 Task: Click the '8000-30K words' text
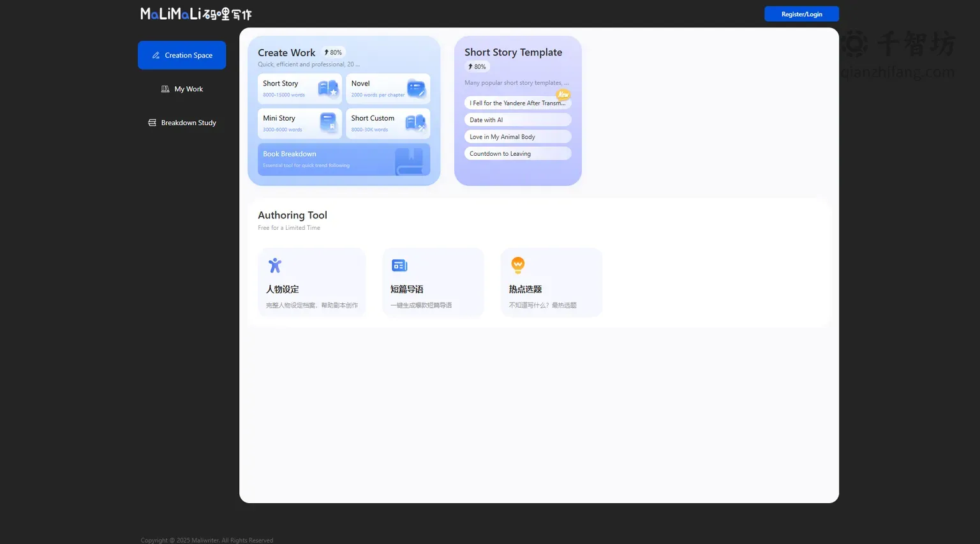(x=369, y=130)
